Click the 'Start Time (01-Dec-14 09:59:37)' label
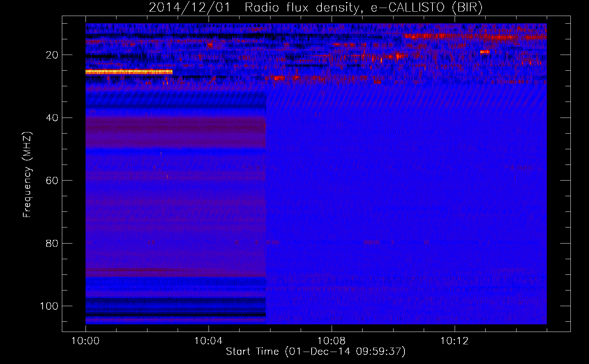Viewport: 589px width, 364px height. (316, 351)
